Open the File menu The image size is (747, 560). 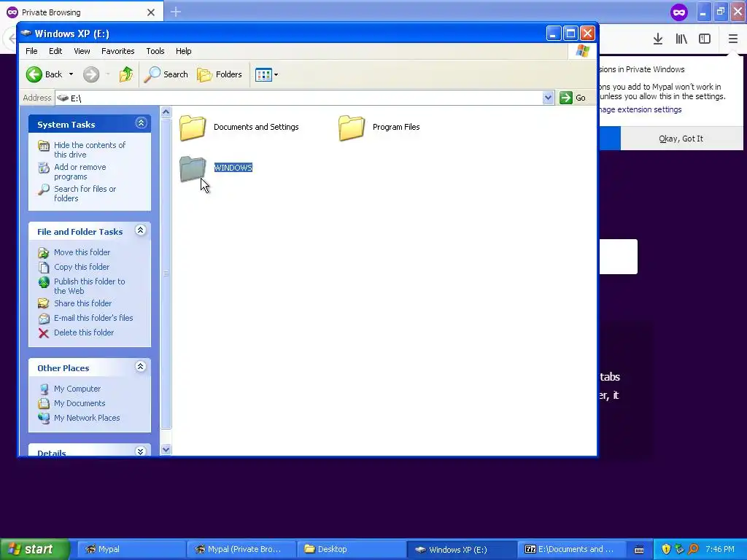click(x=31, y=51)
